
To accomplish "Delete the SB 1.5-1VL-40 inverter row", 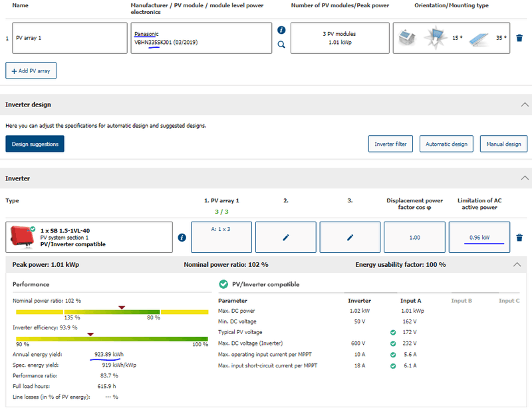I will tap(519, 238).
